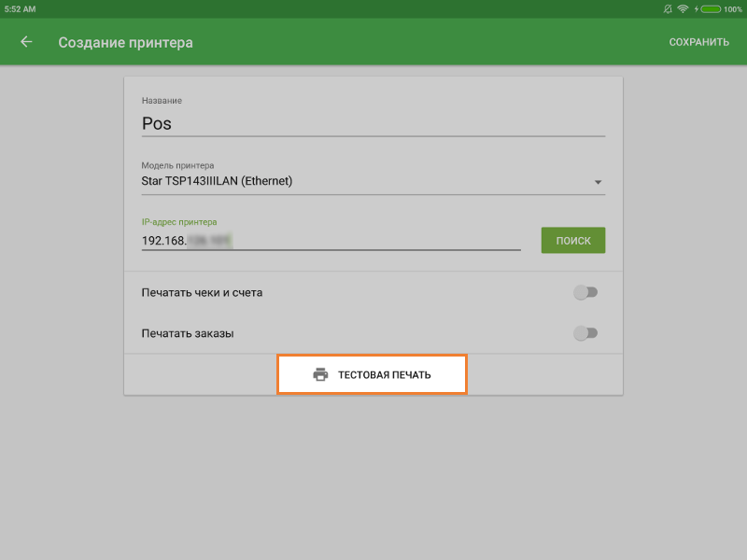Tap the Wi-Fi icon in the status bar
747x560 pixels.
tap(683, 8)
